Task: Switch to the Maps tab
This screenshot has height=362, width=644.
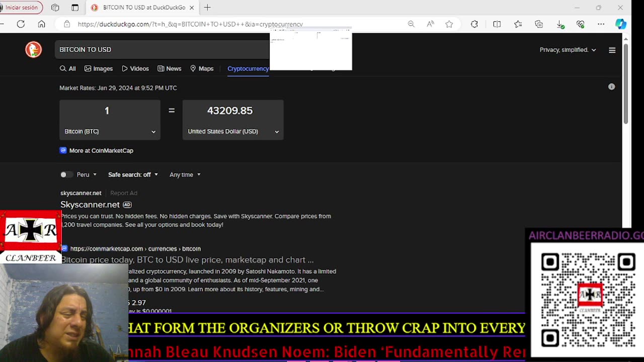Action: pyautogui.click(x=202, y=68)
